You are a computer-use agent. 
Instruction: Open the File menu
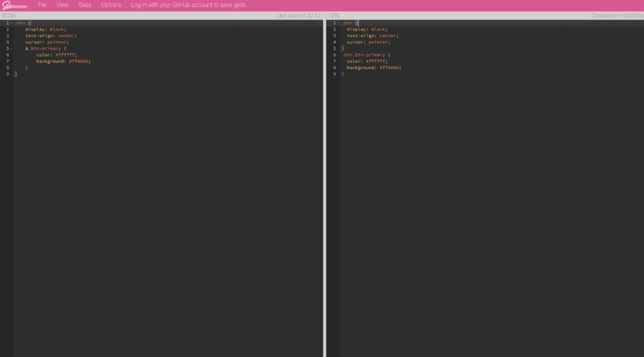pos(42,5)
